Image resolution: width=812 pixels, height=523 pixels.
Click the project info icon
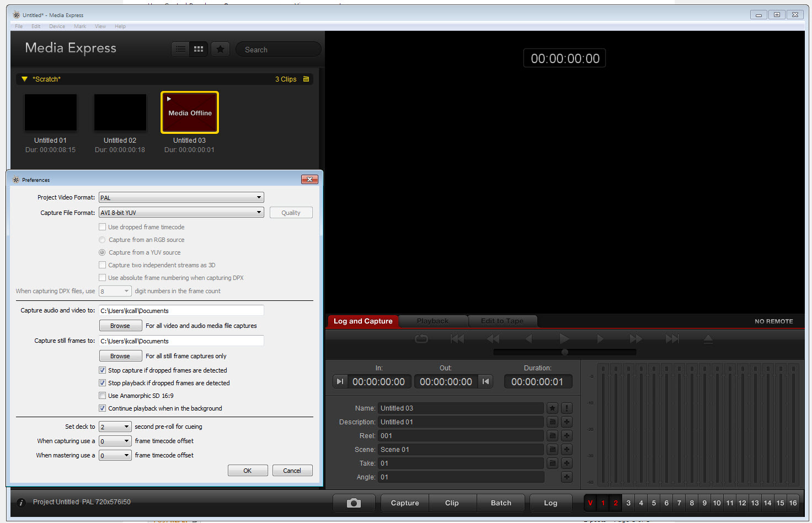click(x=21, y=502)
